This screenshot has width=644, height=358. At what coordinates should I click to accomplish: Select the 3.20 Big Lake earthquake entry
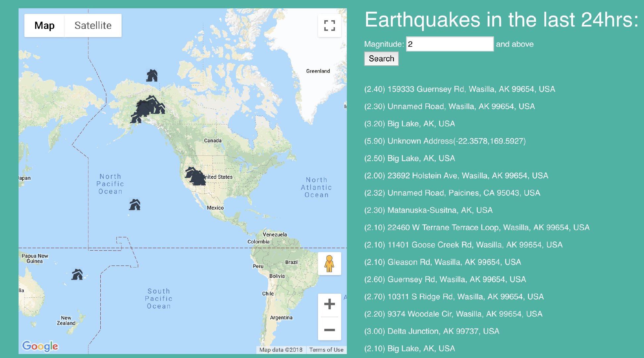point(409,124)
